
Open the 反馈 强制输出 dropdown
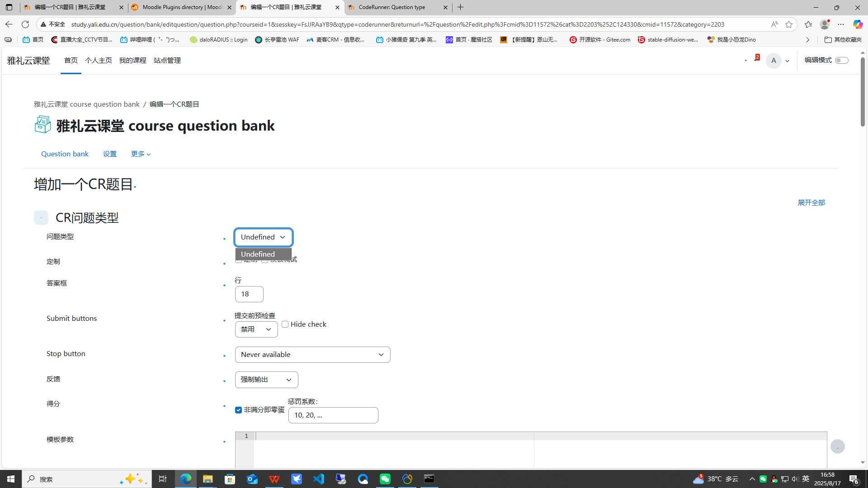tap(266, 380)
